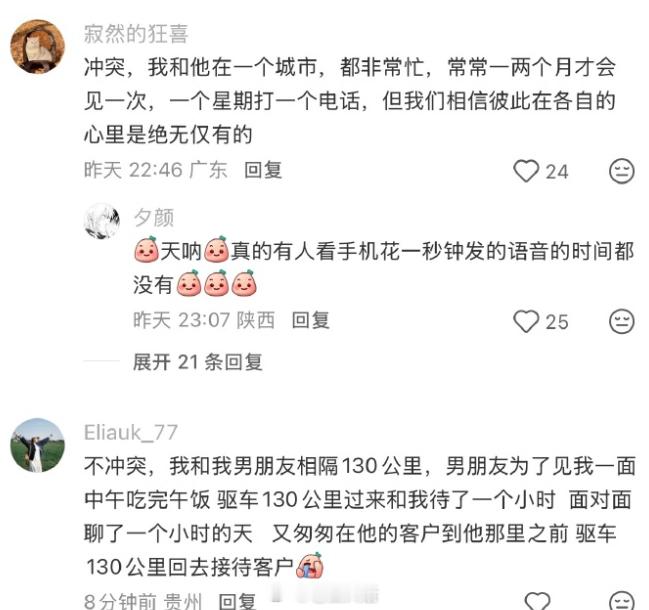Open Eliauk_77's profile avatar
The width and height of the screenshot is (649, 610).
[38, 445]
